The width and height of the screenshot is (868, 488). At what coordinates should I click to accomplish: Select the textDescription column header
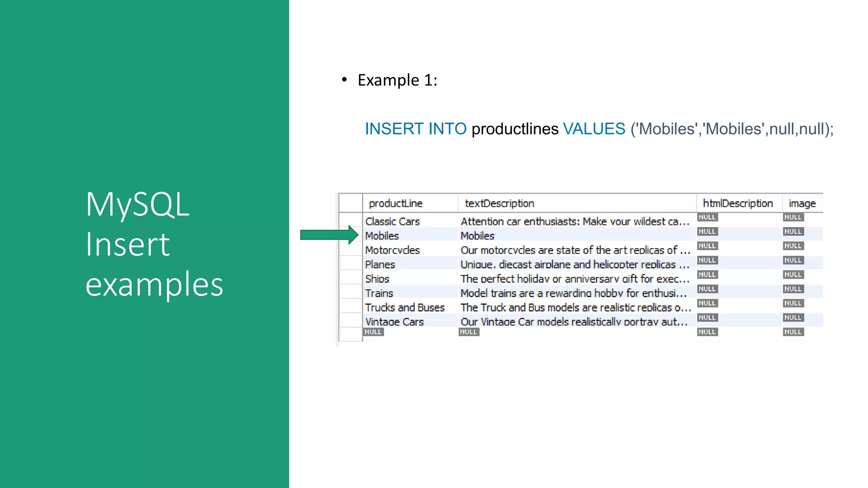coord(499,203)
